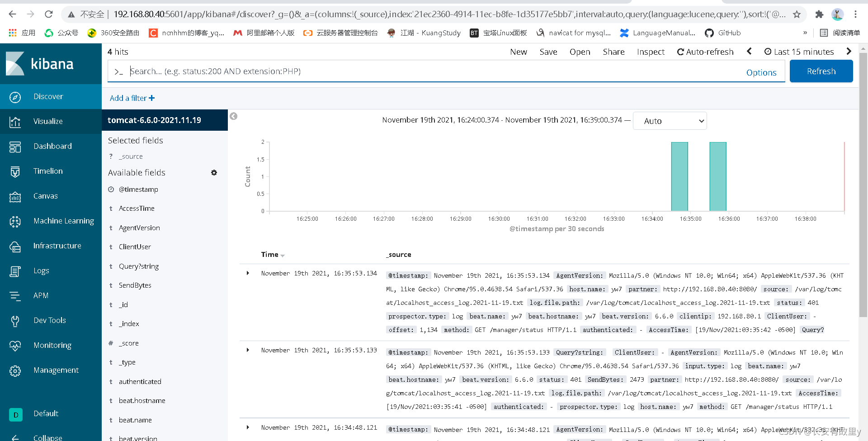Select the _score field

coord(129,343)
